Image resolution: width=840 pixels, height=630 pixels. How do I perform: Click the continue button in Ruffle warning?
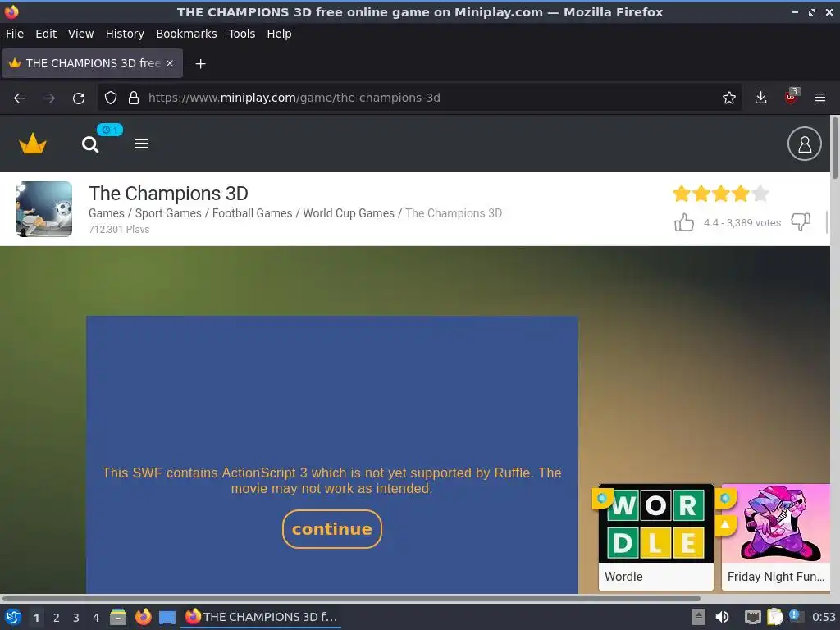[x=332, y=529]
